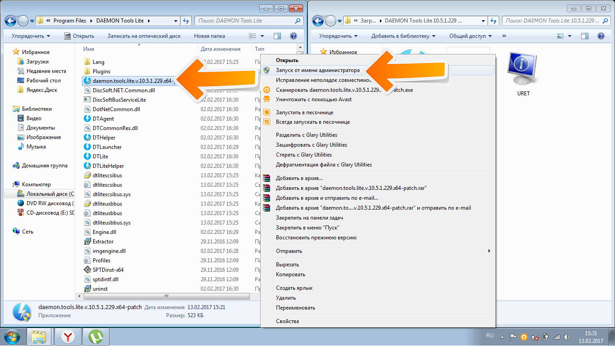The height and width of the screenshot is (364, 615).
Task: Open Загрузки in left navigation pane
Action: [37, 62]
